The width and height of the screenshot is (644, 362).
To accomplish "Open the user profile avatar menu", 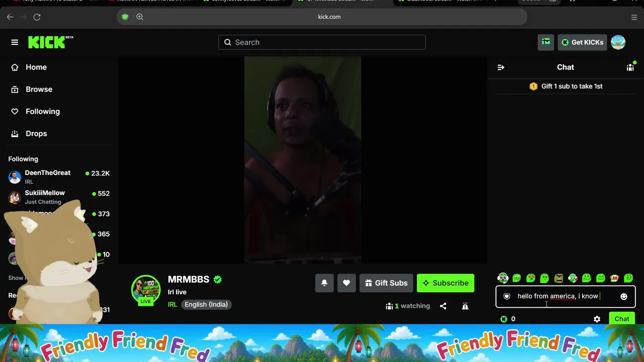I will pos(618,42).
